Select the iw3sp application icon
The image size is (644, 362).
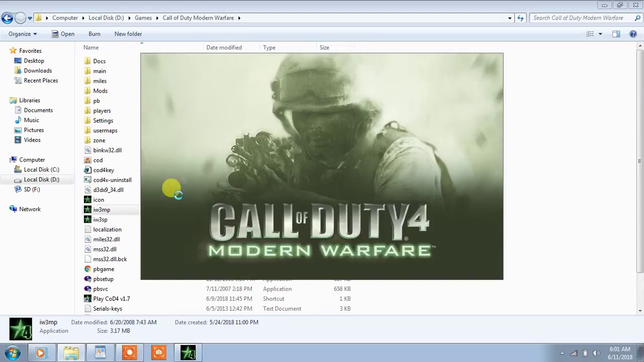coord(88,220)
